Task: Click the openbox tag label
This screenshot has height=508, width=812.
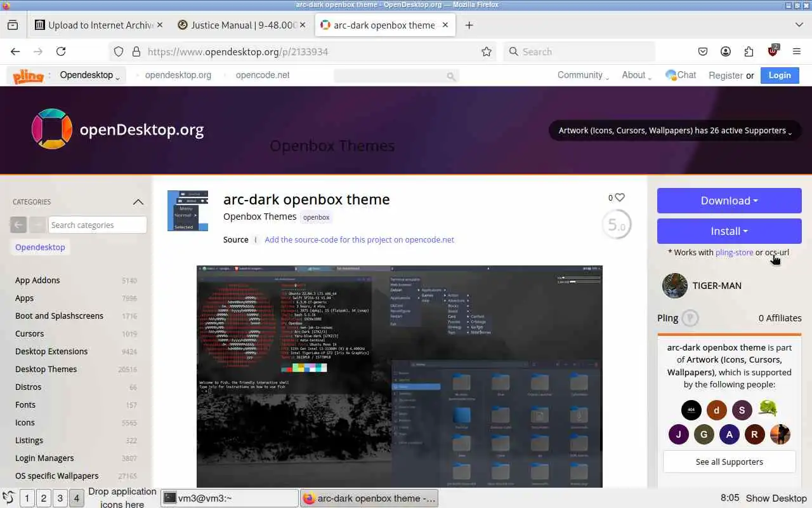Action: [316, 217]
